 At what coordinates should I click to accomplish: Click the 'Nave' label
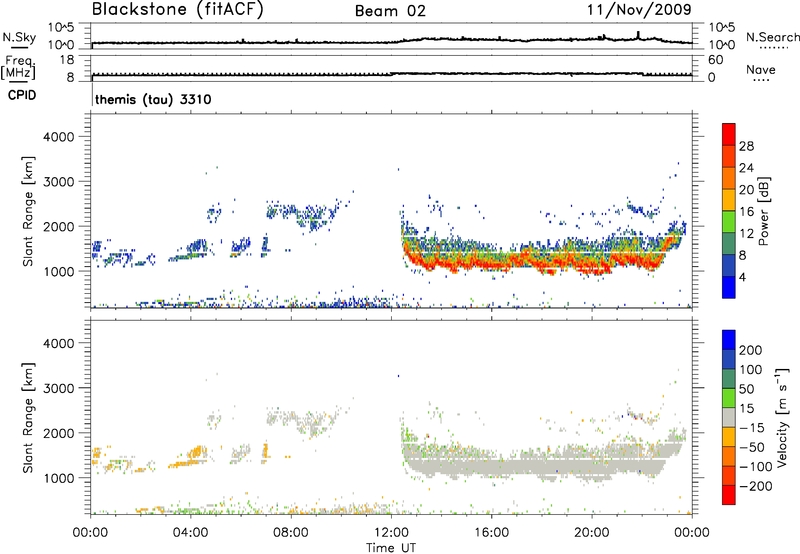(x=761, y=69)
